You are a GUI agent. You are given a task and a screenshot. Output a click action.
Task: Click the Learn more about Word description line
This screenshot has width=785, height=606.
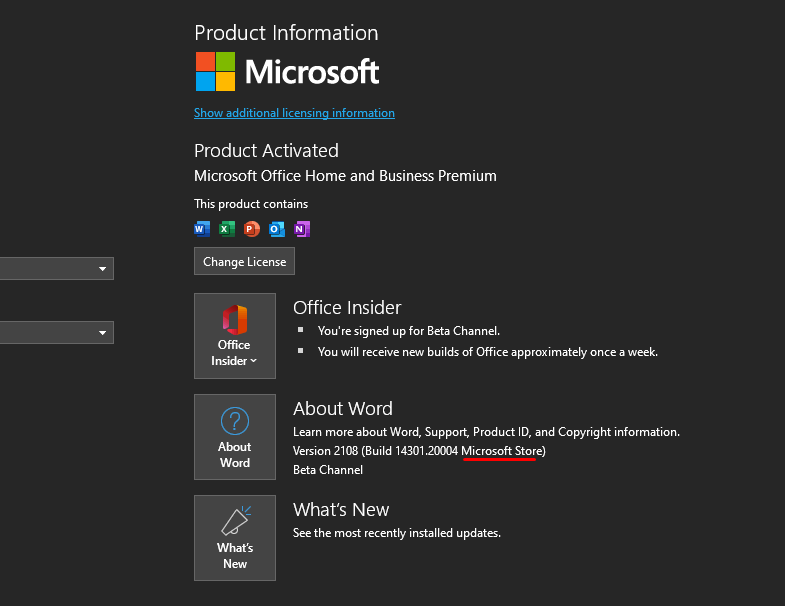[x=487, y=432]
